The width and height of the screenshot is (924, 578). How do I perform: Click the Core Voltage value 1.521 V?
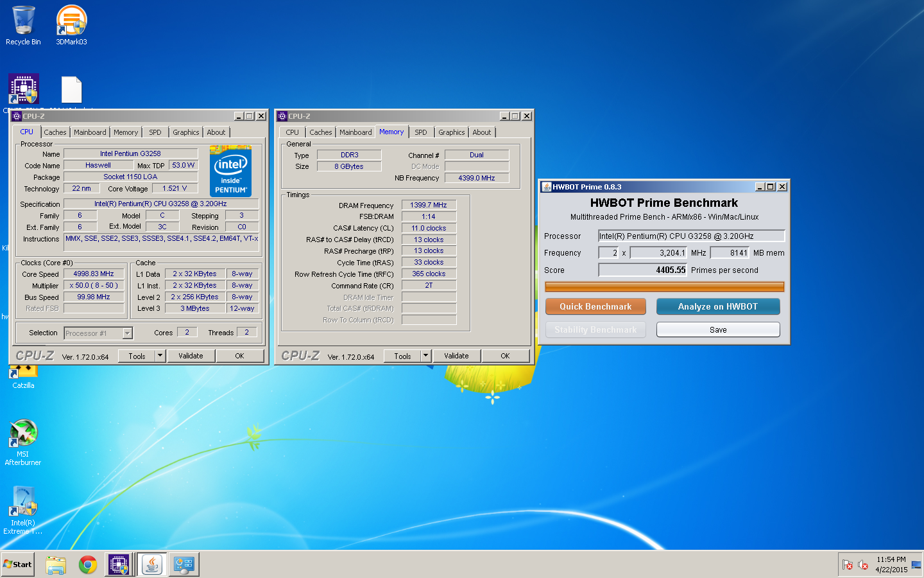[x=175, y=188]
